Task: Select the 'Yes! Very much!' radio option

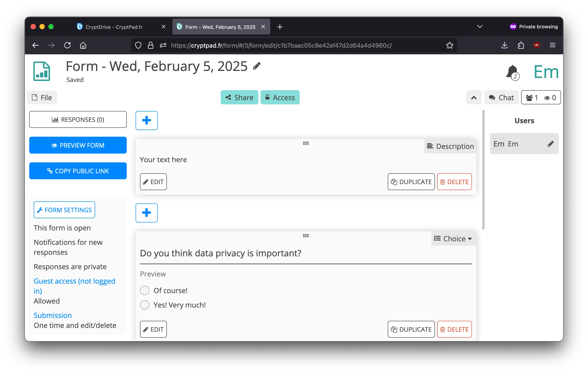Action: pos(144,305)
